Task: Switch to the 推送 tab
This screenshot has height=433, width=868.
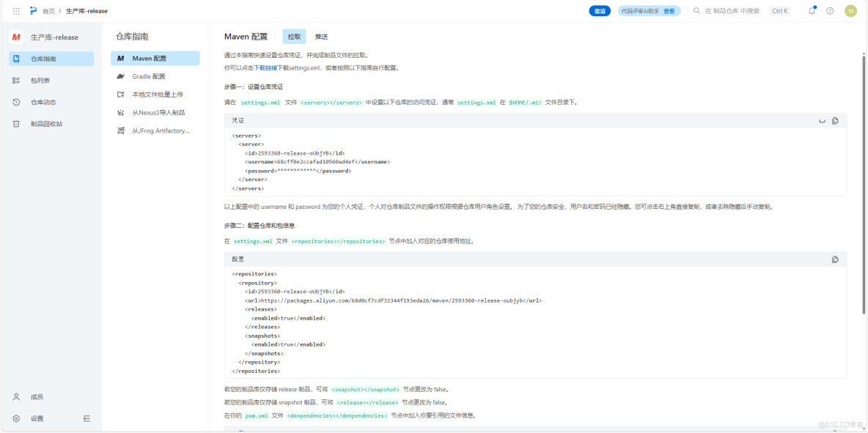Action: [x=320, y=36]
